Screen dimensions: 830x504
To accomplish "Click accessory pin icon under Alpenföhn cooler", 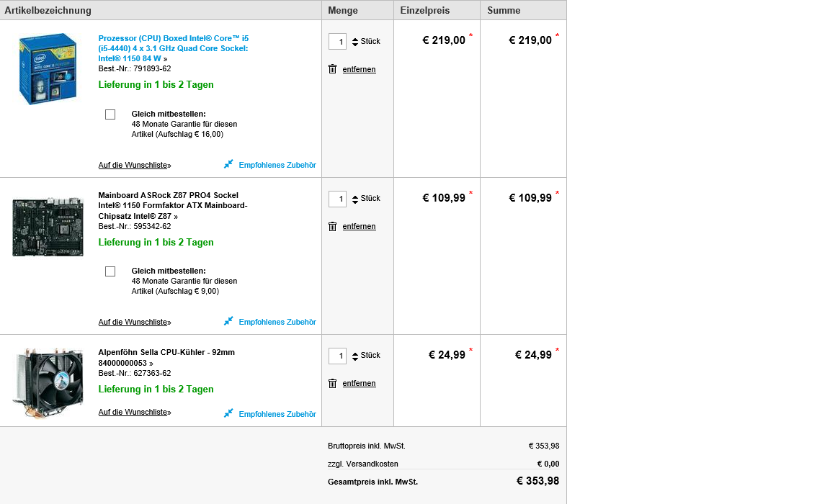I will click(x=228, y=413).
